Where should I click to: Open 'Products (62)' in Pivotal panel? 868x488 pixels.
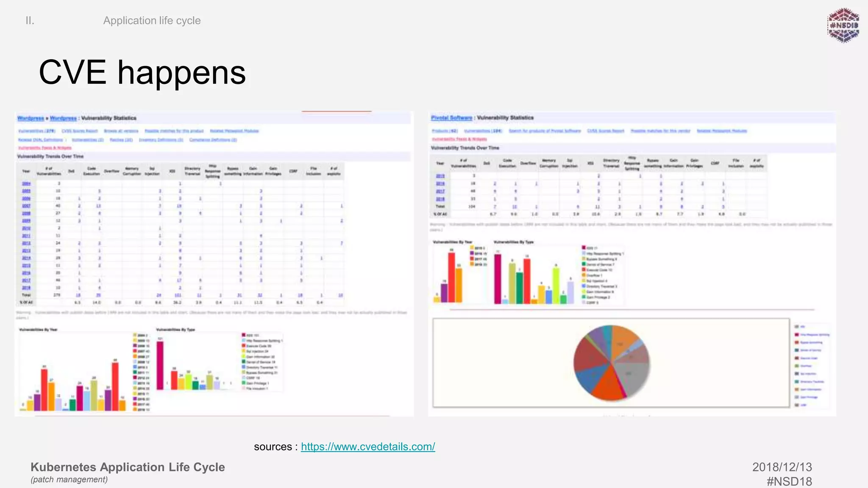[445, 131]
